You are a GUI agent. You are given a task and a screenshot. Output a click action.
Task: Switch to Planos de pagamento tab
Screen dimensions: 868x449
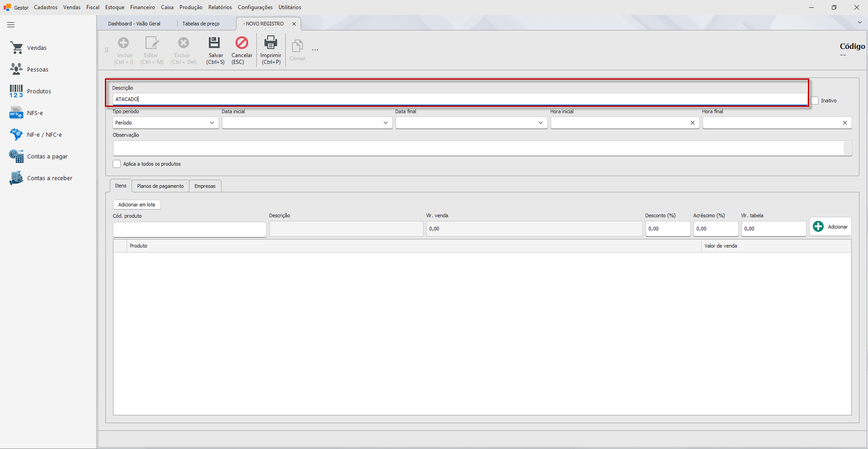point(160,186)
